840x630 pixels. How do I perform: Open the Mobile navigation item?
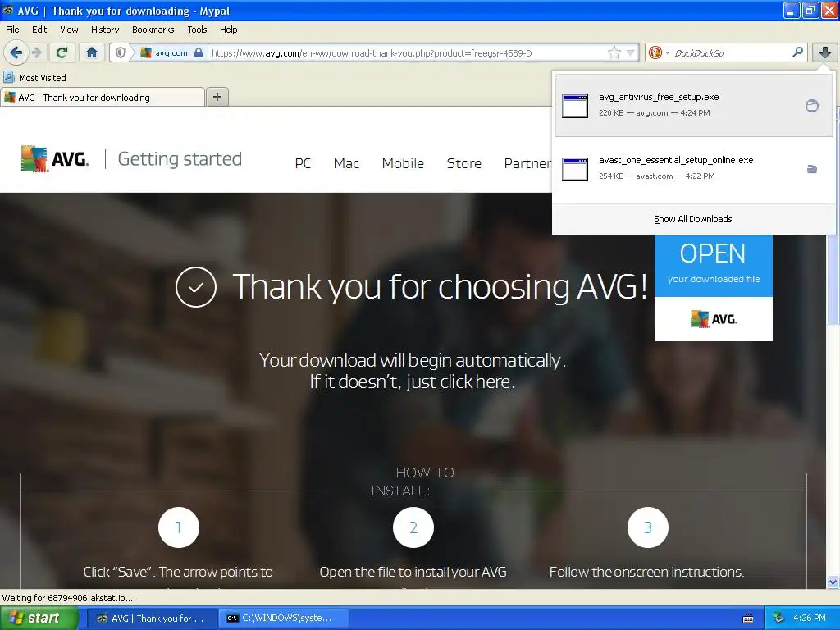coord(403,163)
